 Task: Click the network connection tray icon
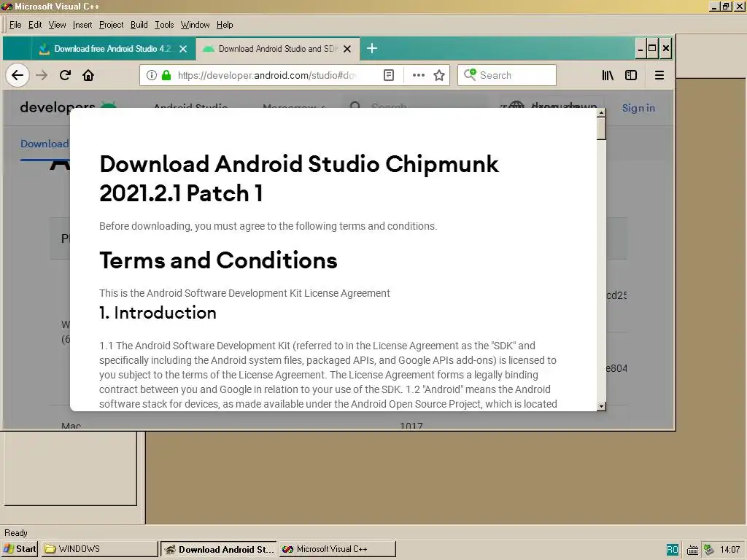pos(709,550)
